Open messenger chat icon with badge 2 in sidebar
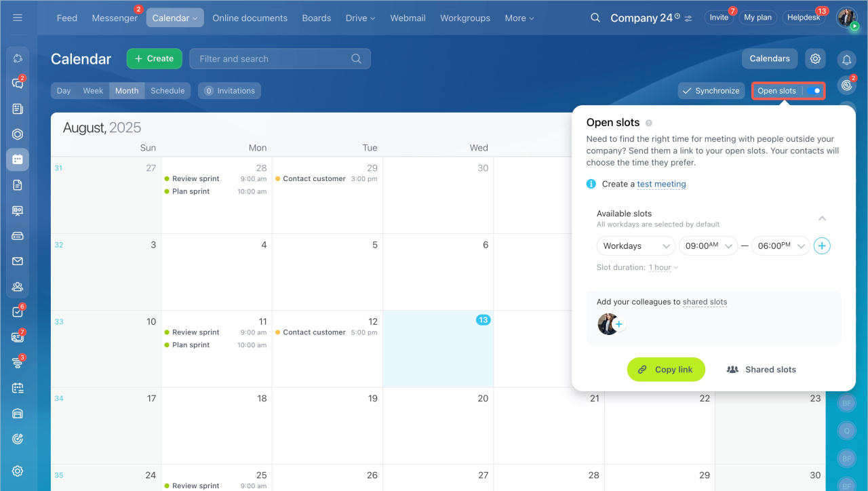This screenshot has width=868, height=491. point(18,83)
